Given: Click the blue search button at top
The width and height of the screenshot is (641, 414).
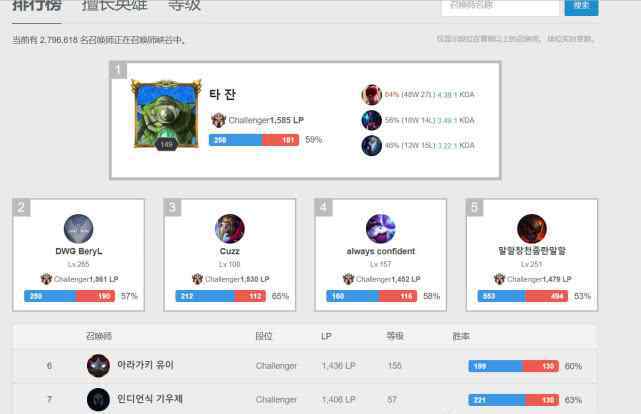Looking at the screenshot, I should 581,7.
